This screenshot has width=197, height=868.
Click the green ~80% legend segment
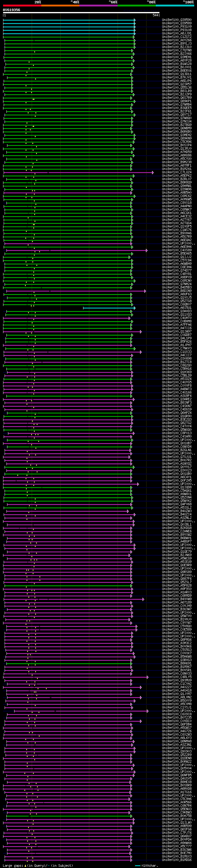pos(137,6)
